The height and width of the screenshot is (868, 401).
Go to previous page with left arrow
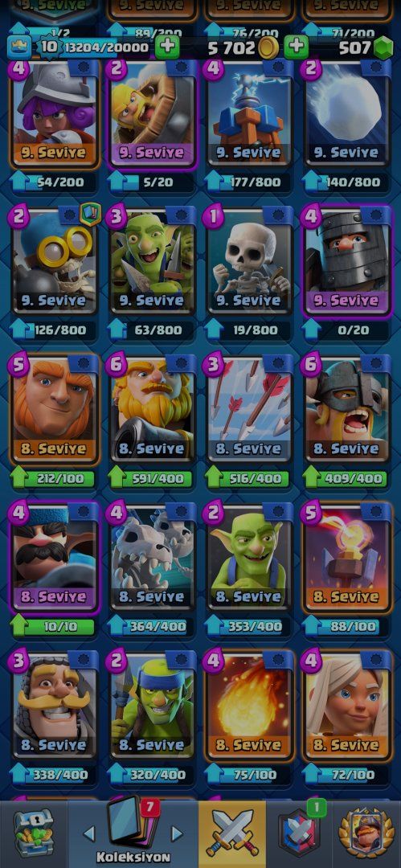point(88,833)
